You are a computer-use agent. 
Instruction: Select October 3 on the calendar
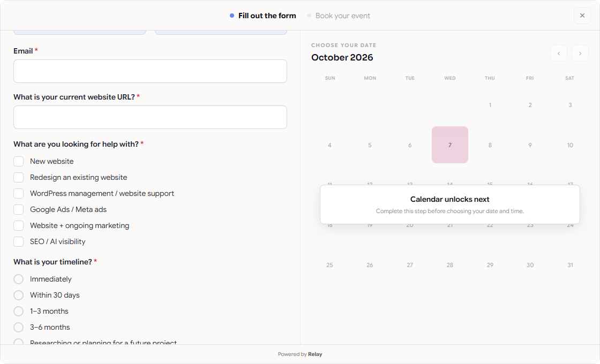tap(570, 105)
